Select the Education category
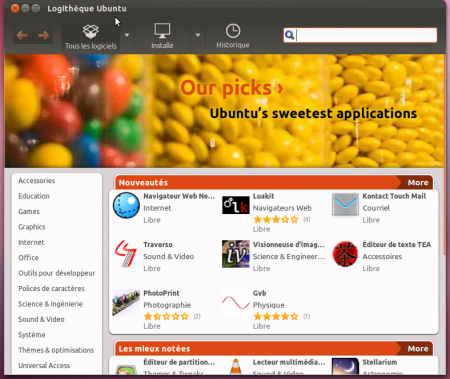This screenshot has height=379, width=450. [34, 196]
